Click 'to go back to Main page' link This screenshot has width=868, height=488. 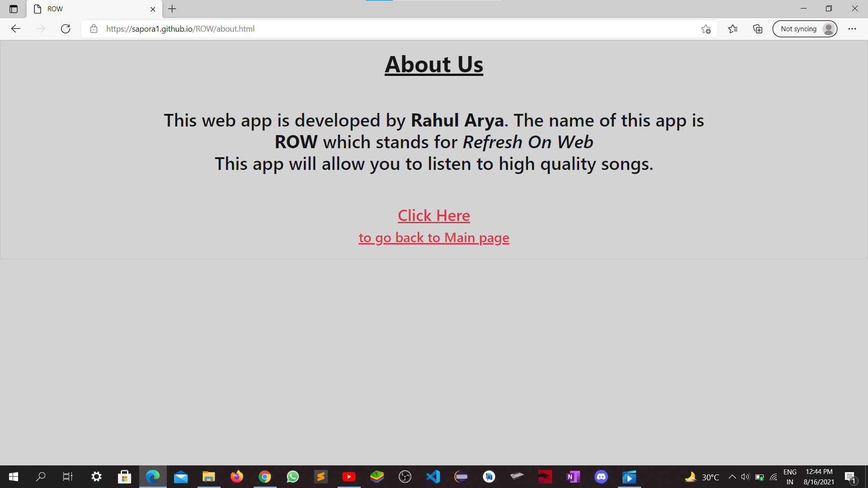pyautogui.click(x=434, y=238)
